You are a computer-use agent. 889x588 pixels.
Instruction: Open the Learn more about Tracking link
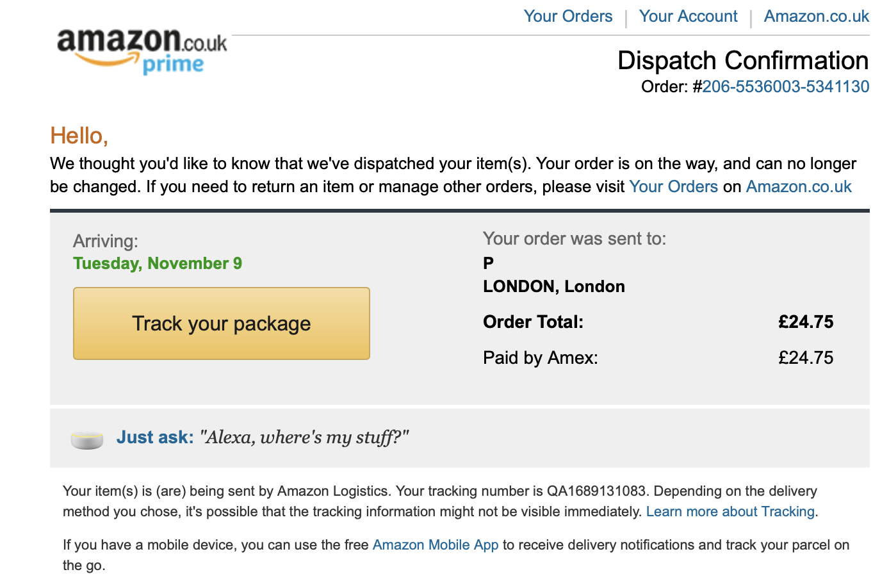pos(730,511)
